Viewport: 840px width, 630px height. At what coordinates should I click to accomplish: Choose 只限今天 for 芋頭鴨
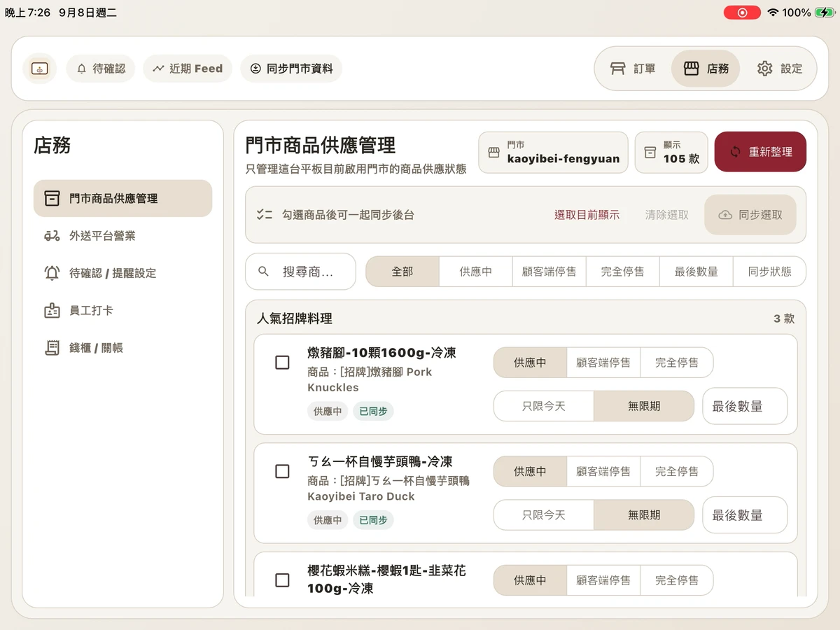pyautogui.click(x=544, y=515)
